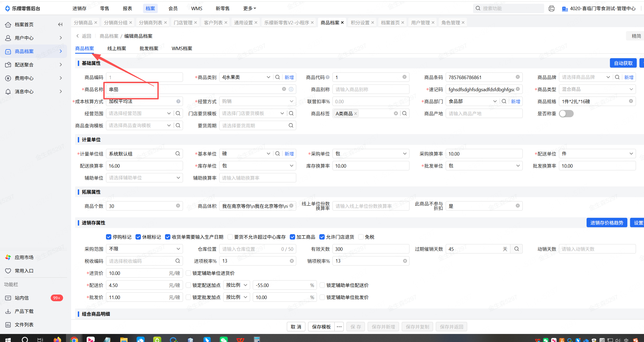Click search icon in 过期催销天数 field
The width and height of the screenshot is (644, 342).
coord(517,249)
